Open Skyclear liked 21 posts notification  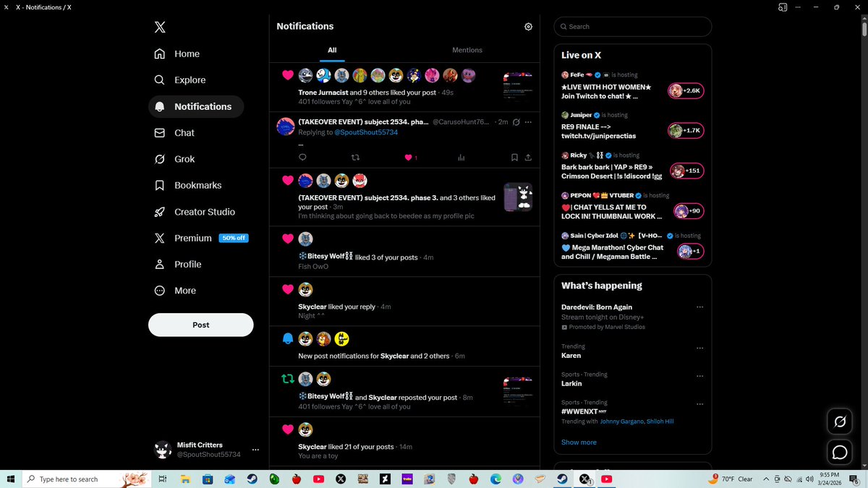coord(405,441)
